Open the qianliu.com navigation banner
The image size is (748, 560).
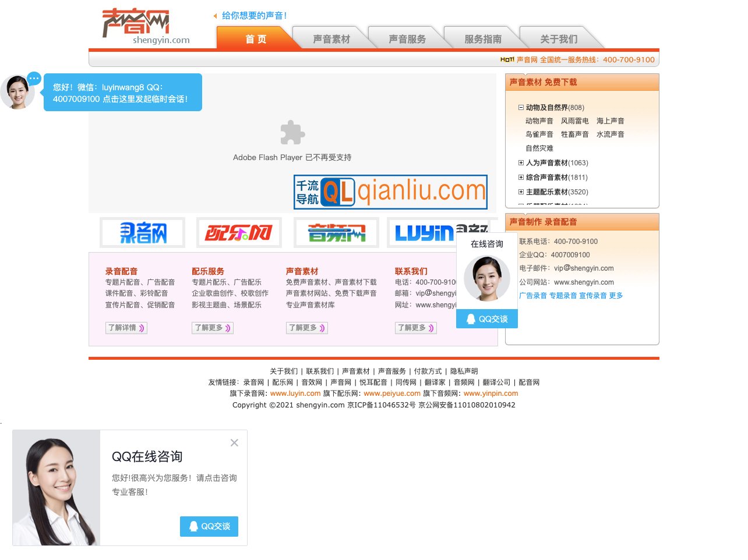coord(390,192)
